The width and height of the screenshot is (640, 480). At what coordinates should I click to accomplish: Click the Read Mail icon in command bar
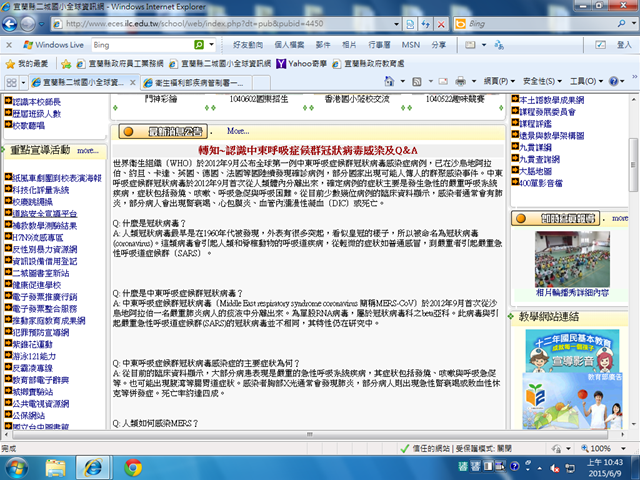click(x=443, y=82)
